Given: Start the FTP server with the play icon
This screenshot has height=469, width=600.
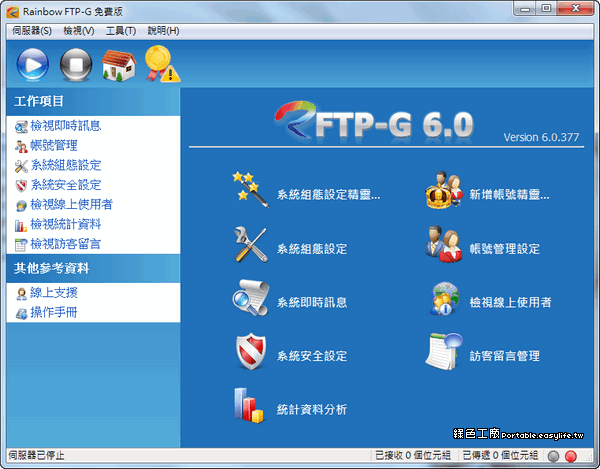Looking at the screenshot, I should 33,64.
